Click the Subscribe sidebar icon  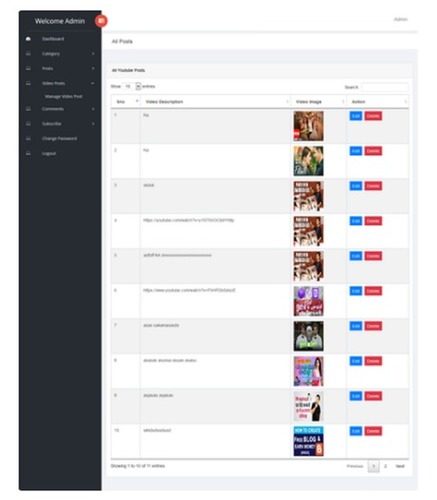(x=28, y=124)
